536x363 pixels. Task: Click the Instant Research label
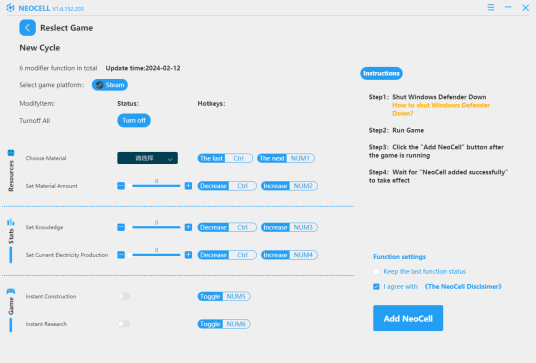[x=46, y=324]
